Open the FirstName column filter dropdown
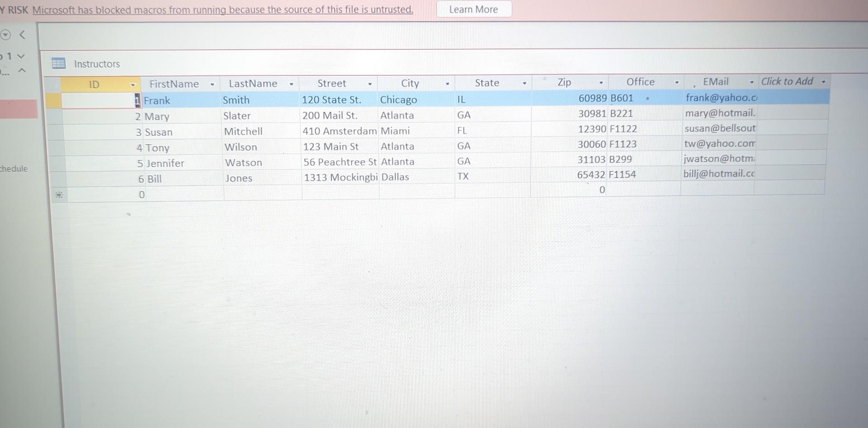The height and width of the screenshot is (428, 868). (212, 84)
